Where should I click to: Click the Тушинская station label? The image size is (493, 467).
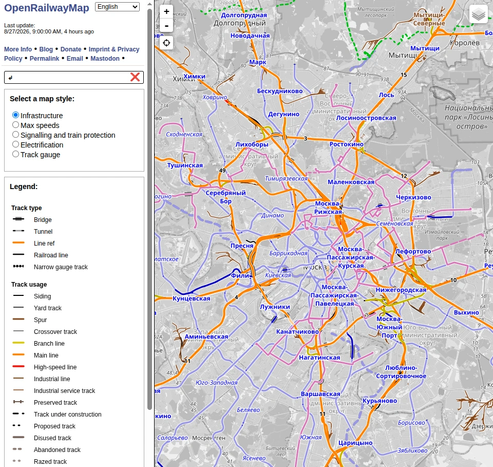click(x=185, y=165)
